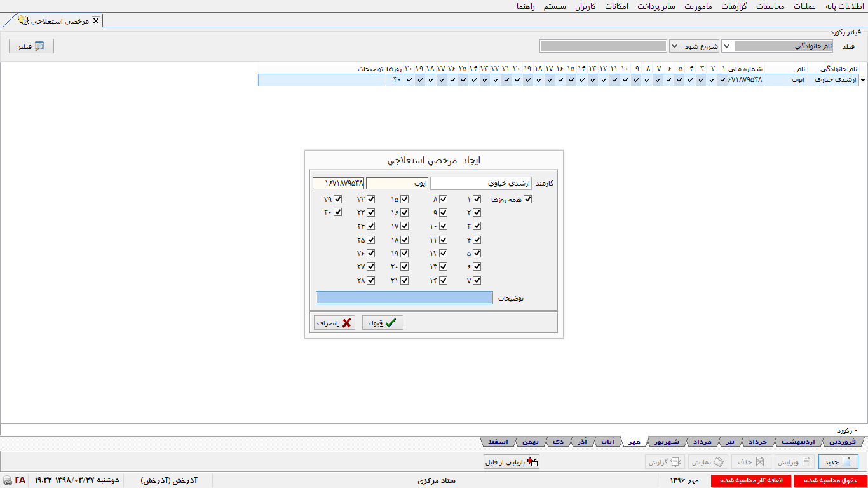The width and height of the screenshot is (868, 488).
Task: Click the انصراف button with red X
Action: pyautogui.click(x=334, y=323)
